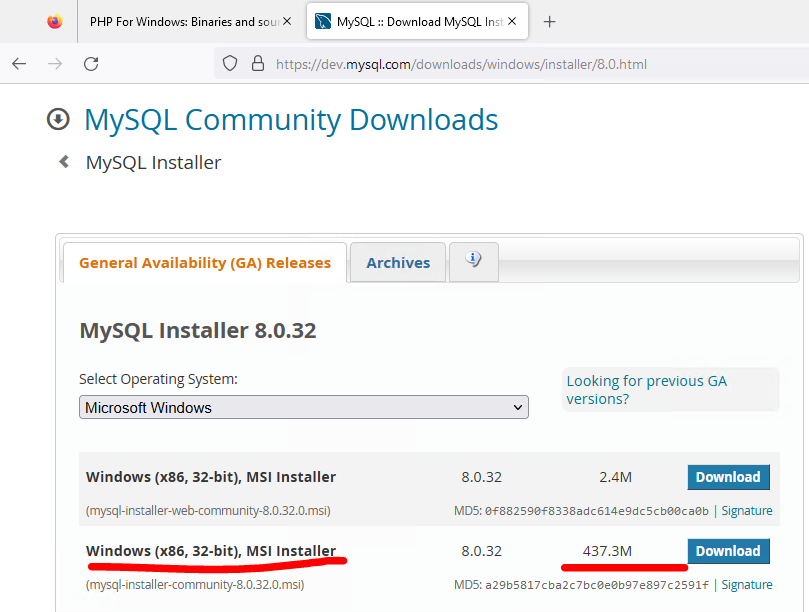The width and height of the screenshot is (809, 612).
Task: Open a new browser tab
Action: coord(549,21)
